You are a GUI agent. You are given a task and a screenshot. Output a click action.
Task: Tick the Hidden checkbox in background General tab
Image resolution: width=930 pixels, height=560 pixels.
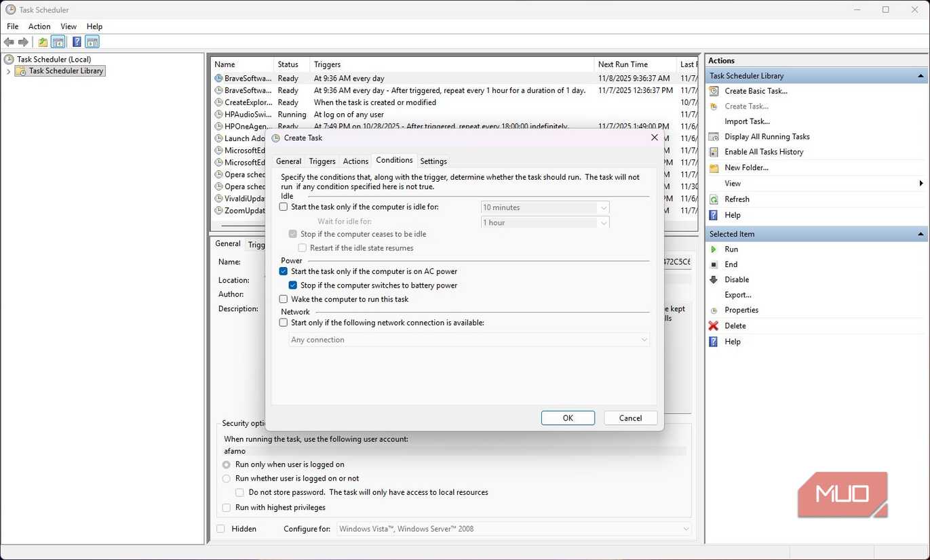(x=220, y=529)
